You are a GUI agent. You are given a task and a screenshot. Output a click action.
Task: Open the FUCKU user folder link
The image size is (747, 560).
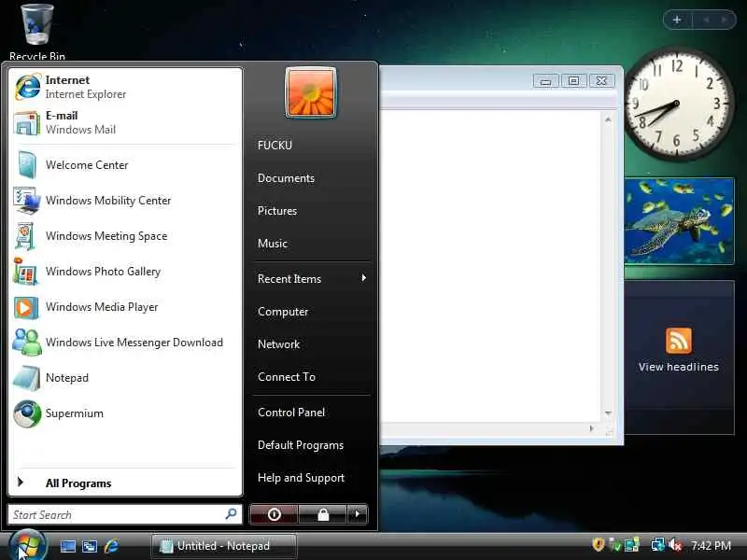click(275, 146)
